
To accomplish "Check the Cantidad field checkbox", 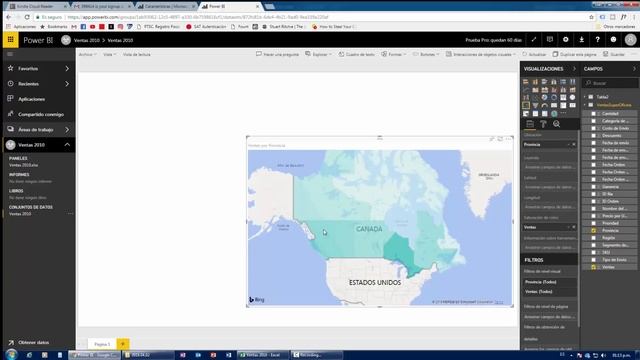I will coord(593,114).
